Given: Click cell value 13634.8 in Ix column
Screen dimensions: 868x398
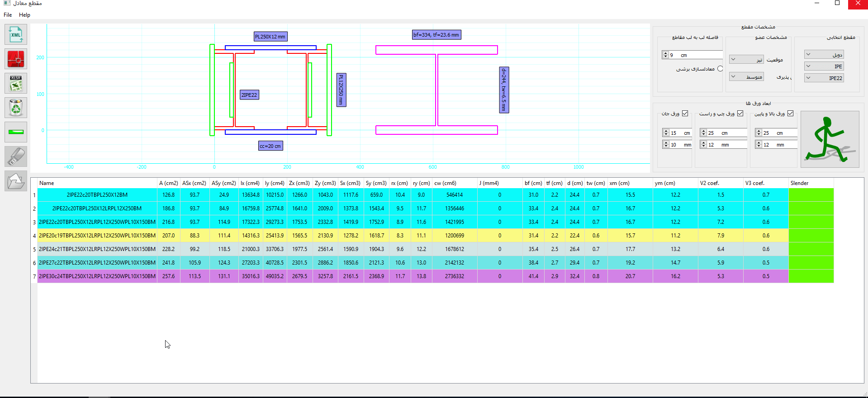Looking at the screenshot, I should pos(251,195).
